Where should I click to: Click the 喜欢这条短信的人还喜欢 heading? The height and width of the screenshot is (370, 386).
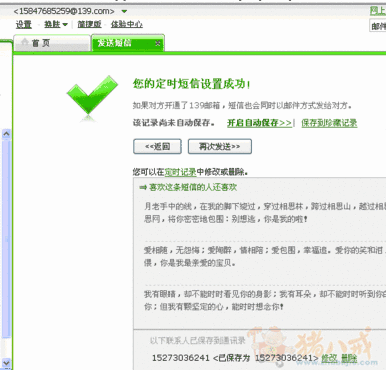tap(193, 187)
